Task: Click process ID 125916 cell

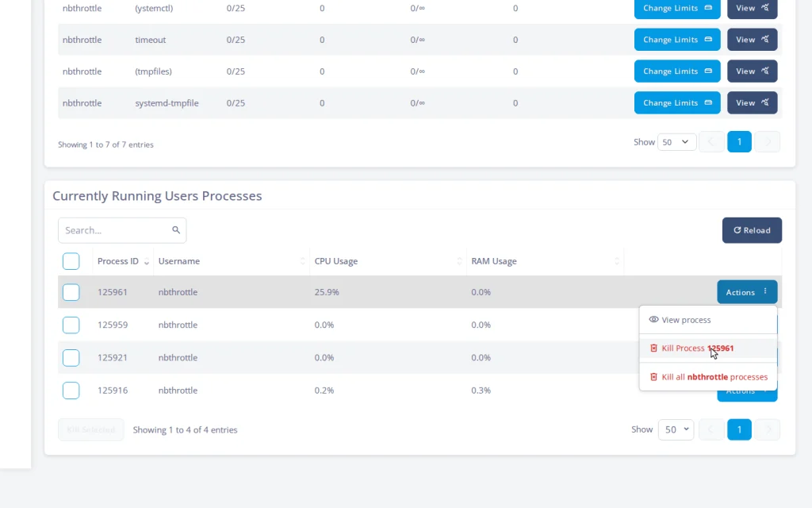Action: (x=113, y=391)
